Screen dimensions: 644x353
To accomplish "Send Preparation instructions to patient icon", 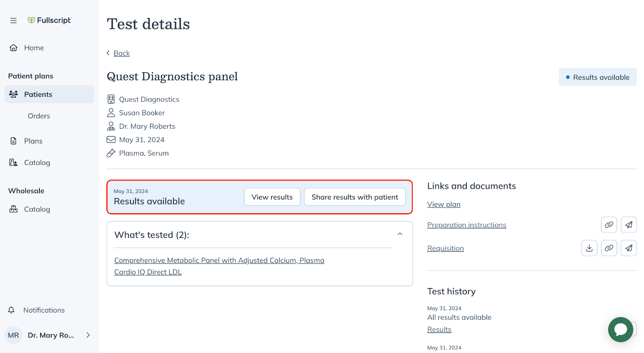I will [628, 225].
